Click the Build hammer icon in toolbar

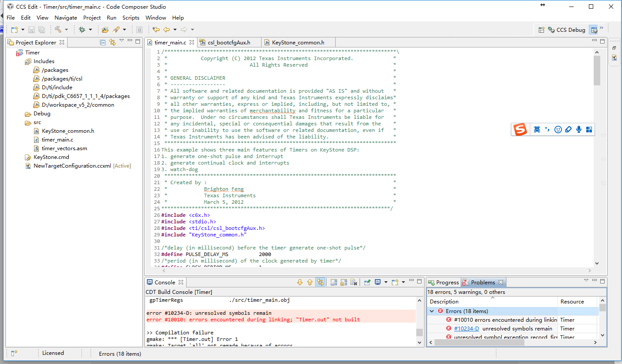coord(58,30)
